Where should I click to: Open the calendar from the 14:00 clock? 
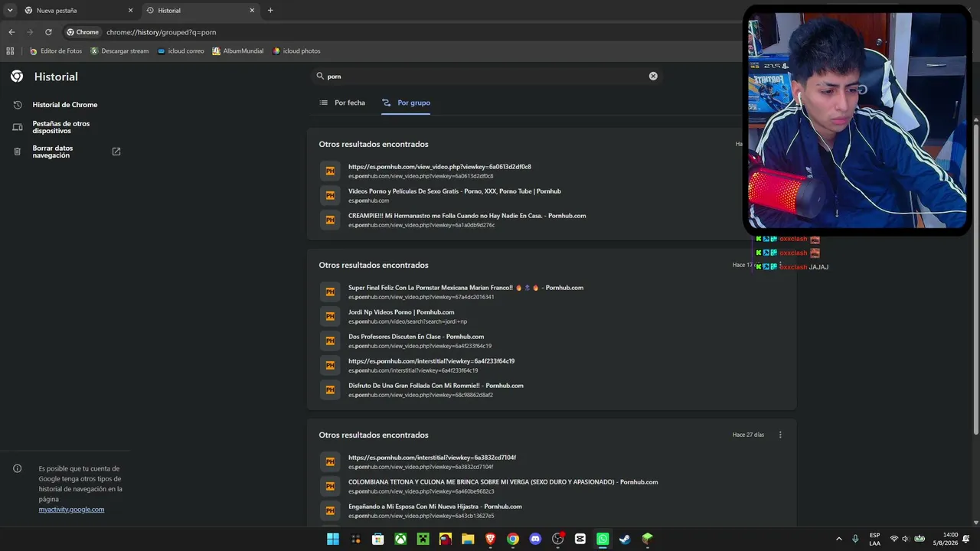coord(946,539)
